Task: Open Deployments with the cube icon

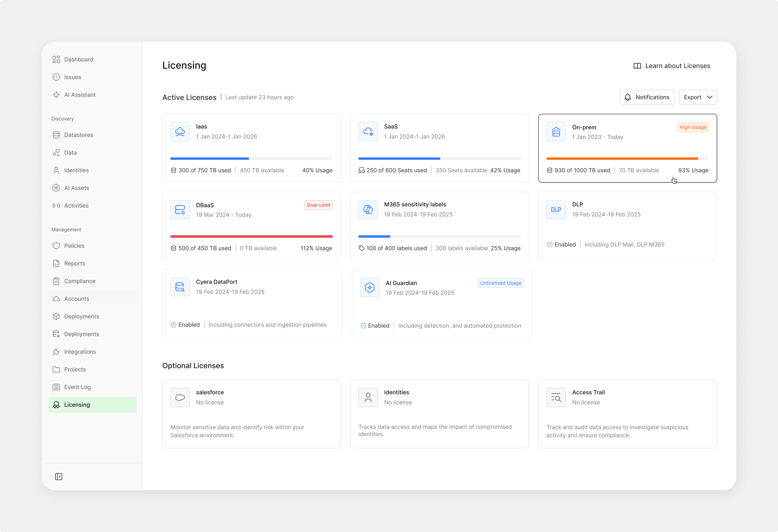Action: click(92, 317)
